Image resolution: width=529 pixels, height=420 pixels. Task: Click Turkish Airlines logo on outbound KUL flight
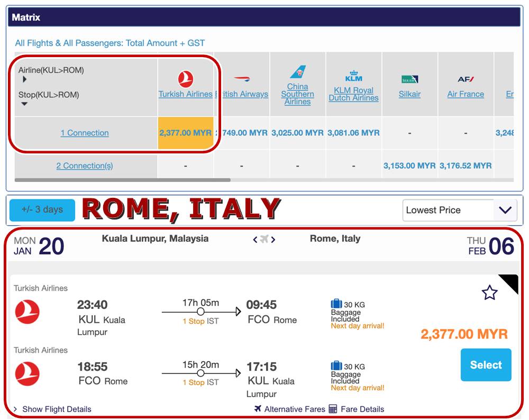[28, 312]
